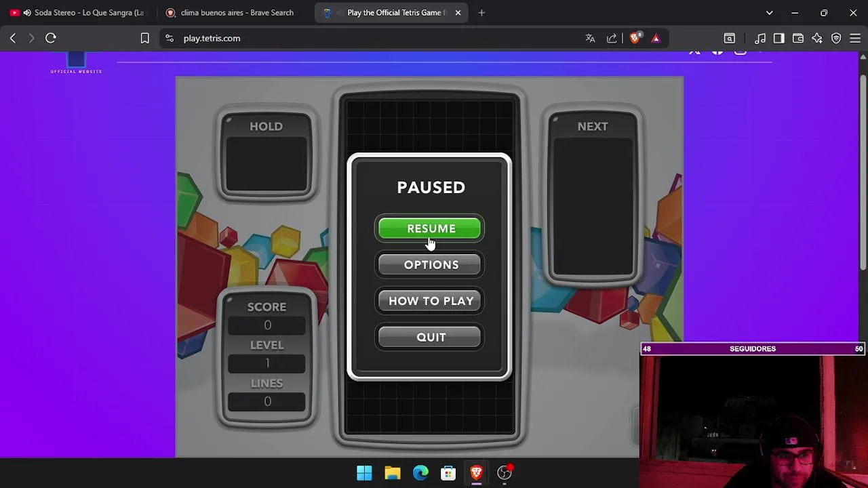Translate this page using the translate icon

coord(590,39)
